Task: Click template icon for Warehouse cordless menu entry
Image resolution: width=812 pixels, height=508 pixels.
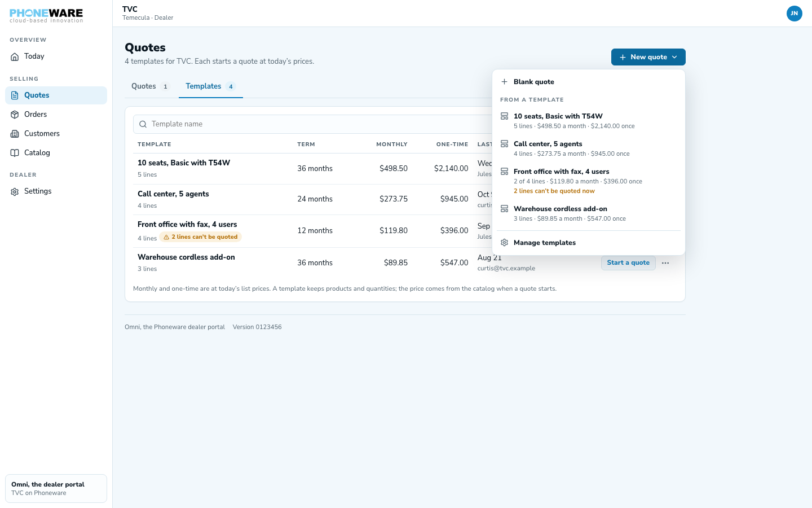Action: coord(505,209)
